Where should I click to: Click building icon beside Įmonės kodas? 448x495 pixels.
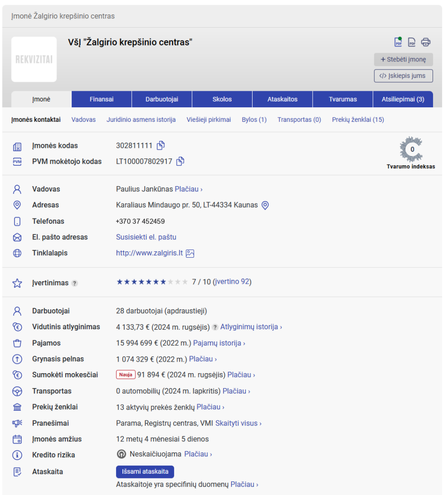[17, 146]
